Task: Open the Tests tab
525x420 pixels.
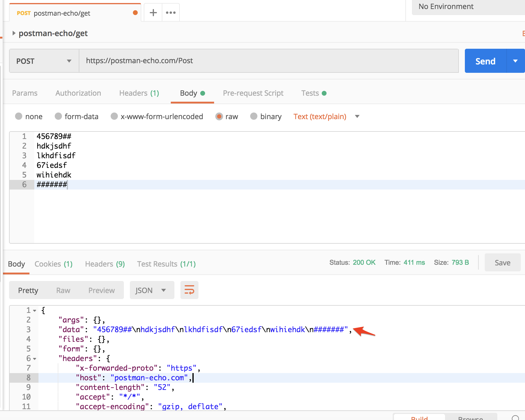Action: pyautogui.click(x=314, y=93)
